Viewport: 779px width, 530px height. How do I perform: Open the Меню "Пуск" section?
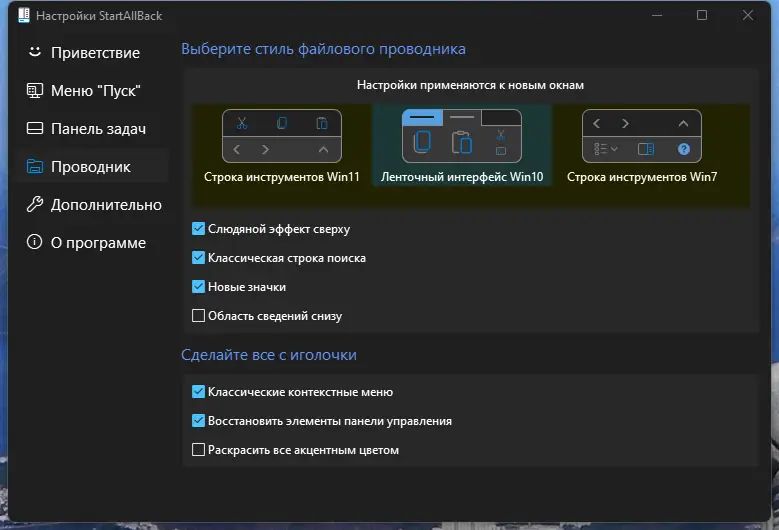92,90
